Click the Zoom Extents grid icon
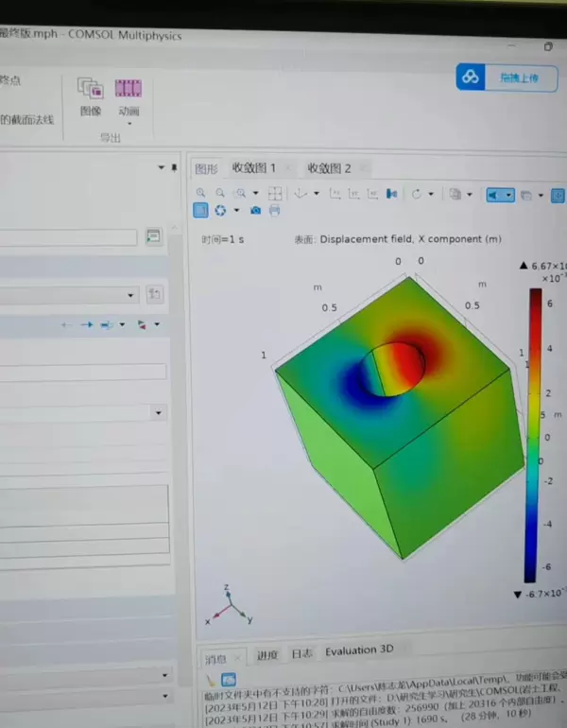The height and width of the screenshot is (728, 567). click(275, 193)
